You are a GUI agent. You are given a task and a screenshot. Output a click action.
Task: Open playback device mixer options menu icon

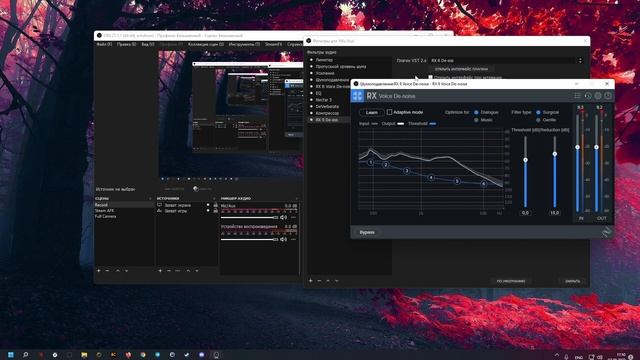tap(293, 240)
